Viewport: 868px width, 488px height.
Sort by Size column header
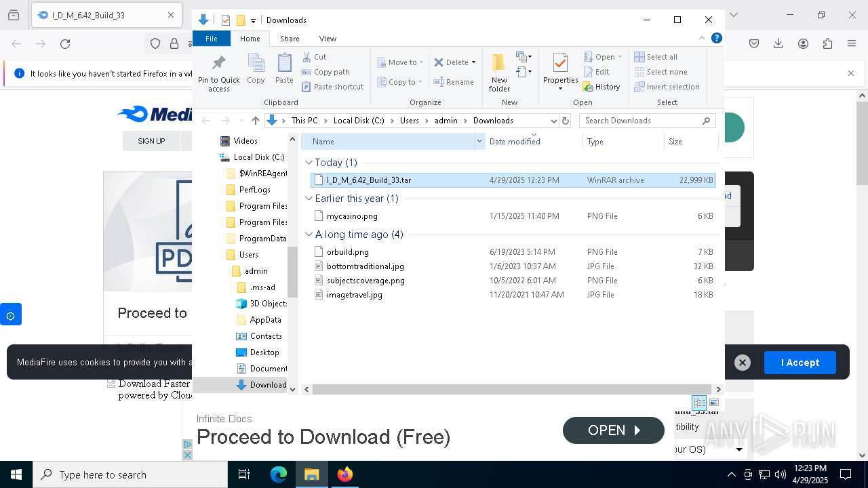pyautogui.click(x=690, y=141)
